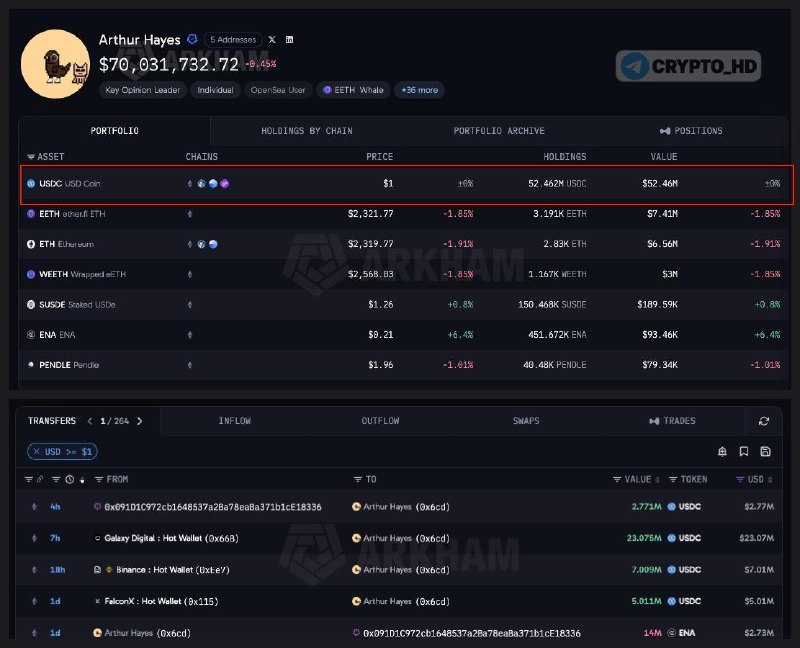
Task: Open the USD column filter
Action: (x=740, y=480)
